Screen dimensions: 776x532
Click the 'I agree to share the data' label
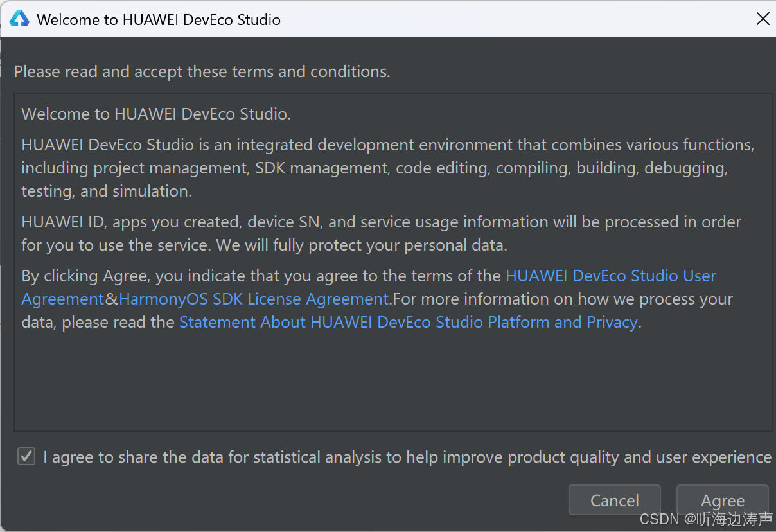coord(407,457)
